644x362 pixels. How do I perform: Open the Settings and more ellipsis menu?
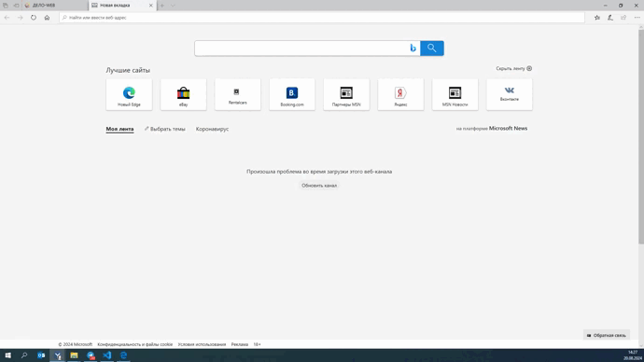[637, 18]
